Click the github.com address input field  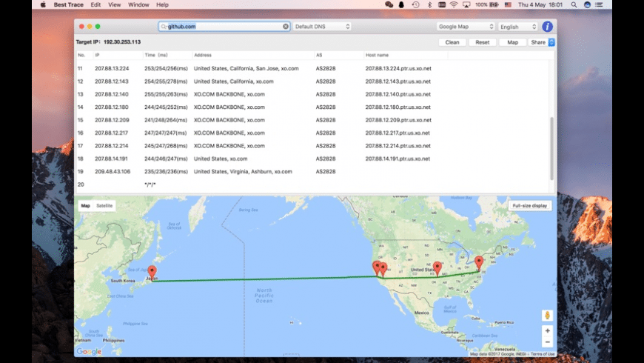[224, 27]
